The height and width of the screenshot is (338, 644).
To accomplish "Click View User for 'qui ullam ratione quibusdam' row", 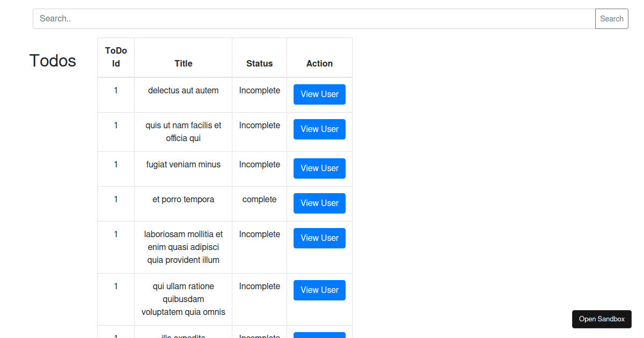I will [x=319, y=290].
